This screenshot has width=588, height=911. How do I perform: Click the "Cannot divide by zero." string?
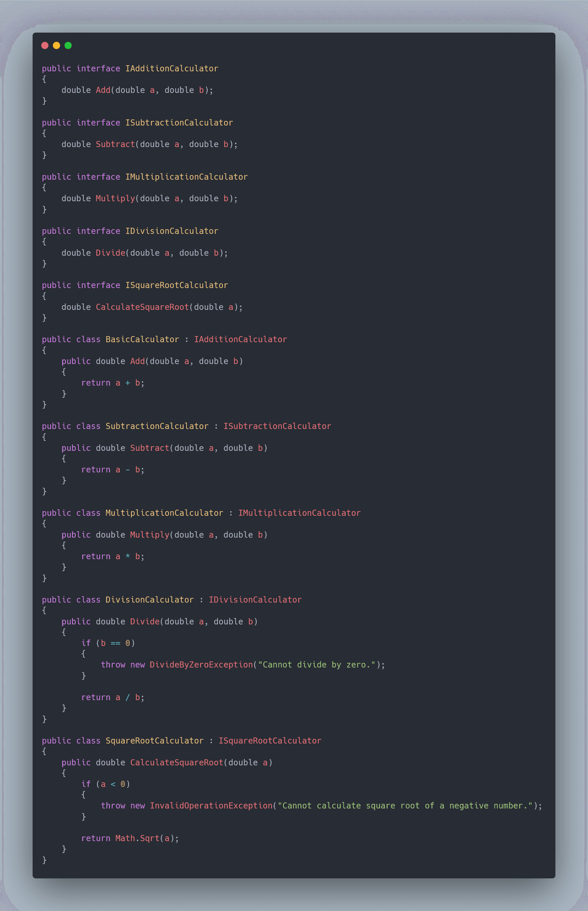[316, 665]
